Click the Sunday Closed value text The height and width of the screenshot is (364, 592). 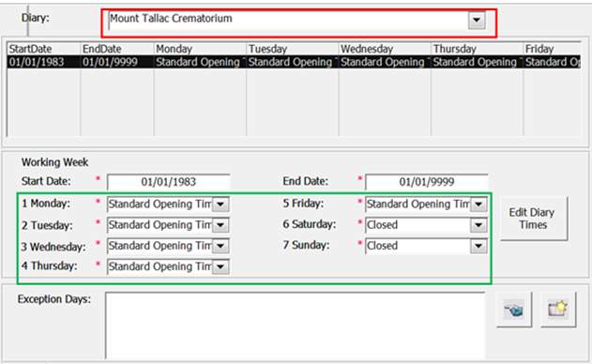tap(382, 246)
